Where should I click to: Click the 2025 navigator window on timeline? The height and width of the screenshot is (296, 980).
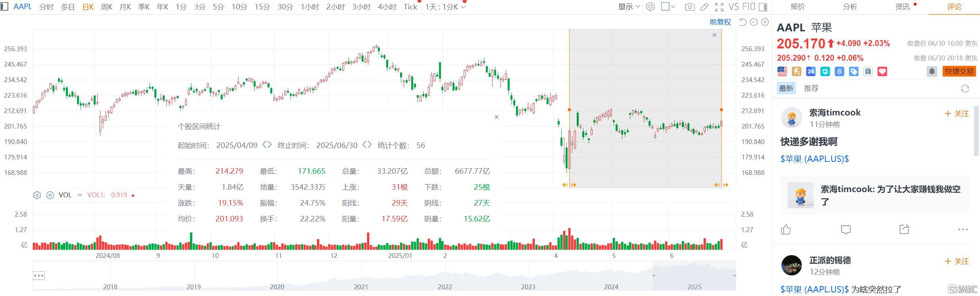(x=694, y=275)
